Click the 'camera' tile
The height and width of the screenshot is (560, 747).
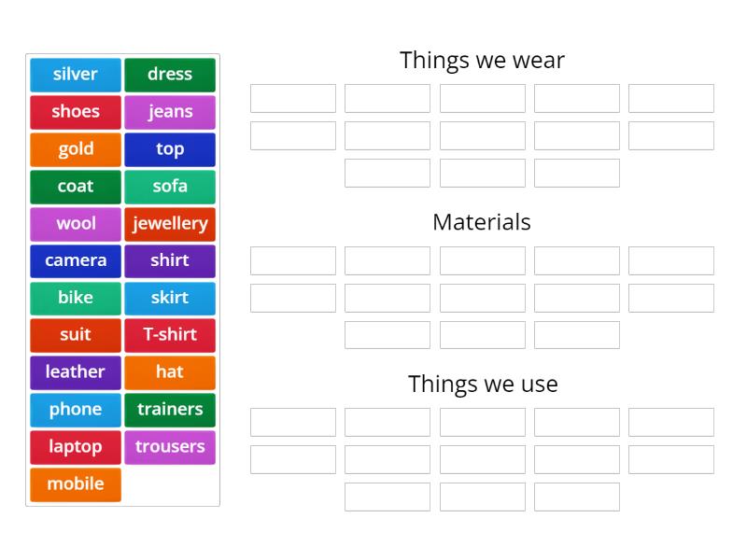[75, 261]
